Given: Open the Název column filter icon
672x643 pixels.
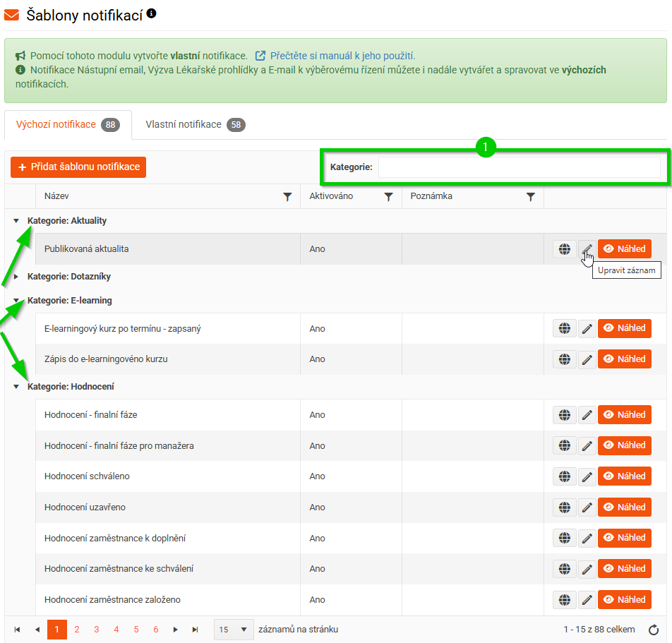Looking at the screenshot, I should click(287, 197).
